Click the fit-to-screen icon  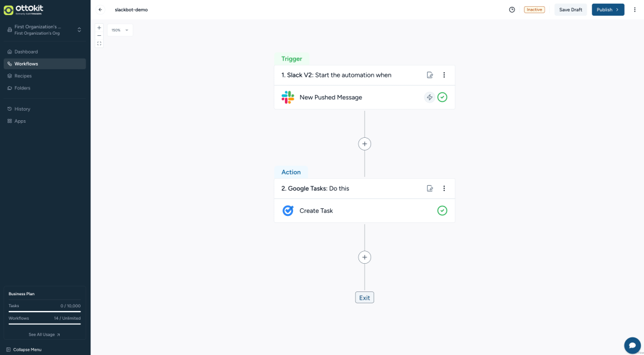pos(99,44)
